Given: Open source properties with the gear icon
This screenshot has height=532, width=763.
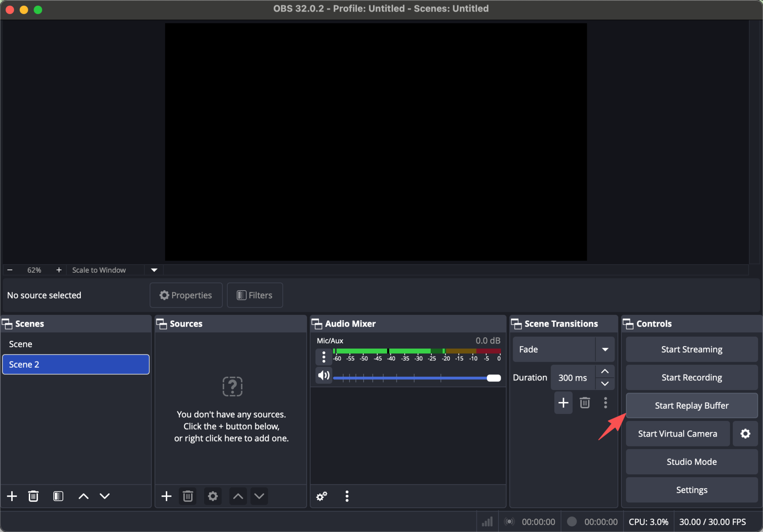Looking at the screenshot, I should coord(212,496).
